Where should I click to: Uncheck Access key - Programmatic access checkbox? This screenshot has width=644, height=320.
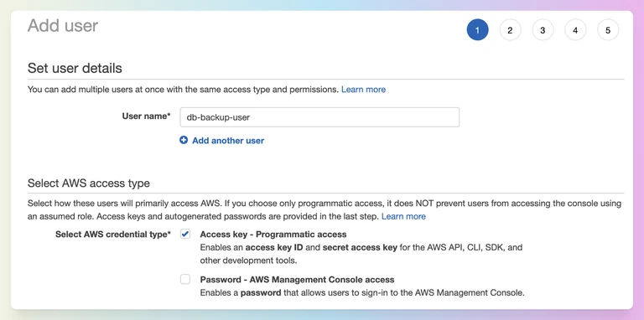click(x=185, y=235)
